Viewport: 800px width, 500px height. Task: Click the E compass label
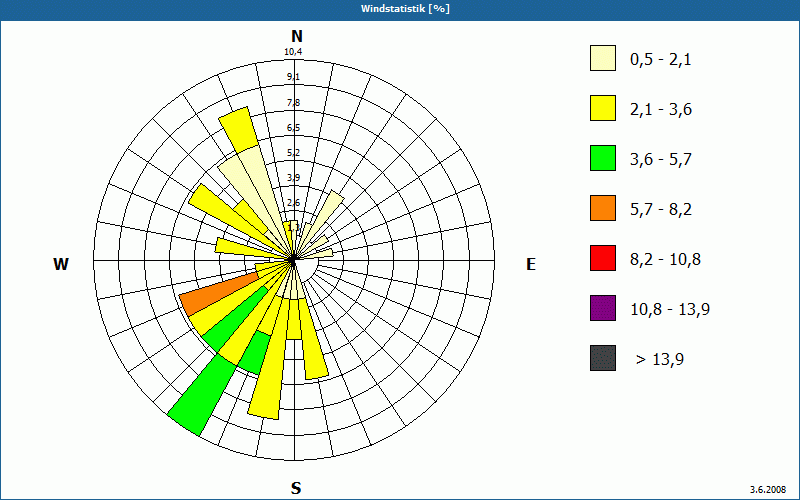tap(531, 264)
